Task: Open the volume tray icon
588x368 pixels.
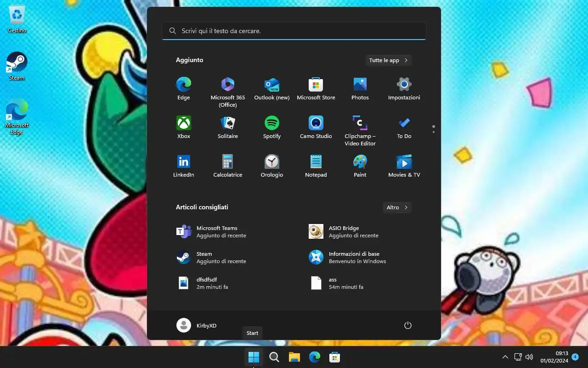Action: [x=529, y=357]
